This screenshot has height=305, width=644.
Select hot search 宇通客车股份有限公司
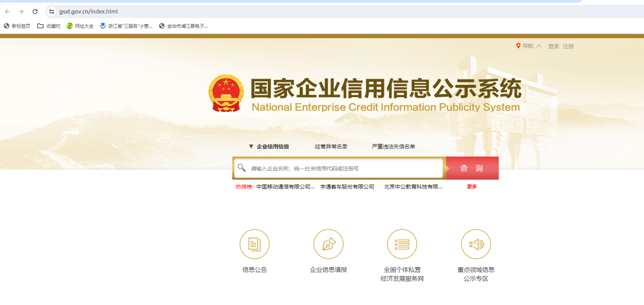[x=347, y=187]
